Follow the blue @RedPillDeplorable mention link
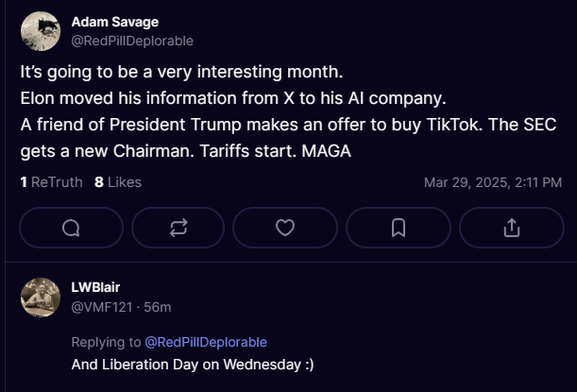 [x=206, y=342]
